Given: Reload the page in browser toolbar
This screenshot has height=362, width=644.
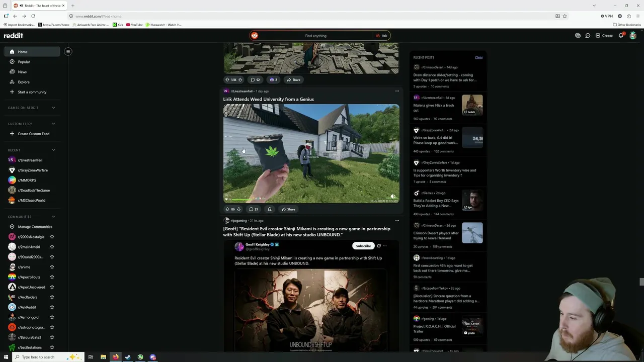Looking at the screenshot, I should point(33,16).
